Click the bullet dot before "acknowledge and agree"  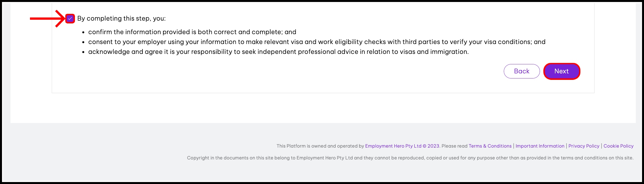[83, 52]
